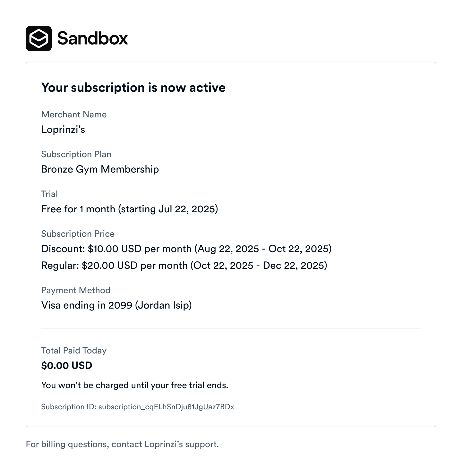This screenshot has width=462, height=476.
Task: Click the Subscription Plan label
Action: click(76, 154)
